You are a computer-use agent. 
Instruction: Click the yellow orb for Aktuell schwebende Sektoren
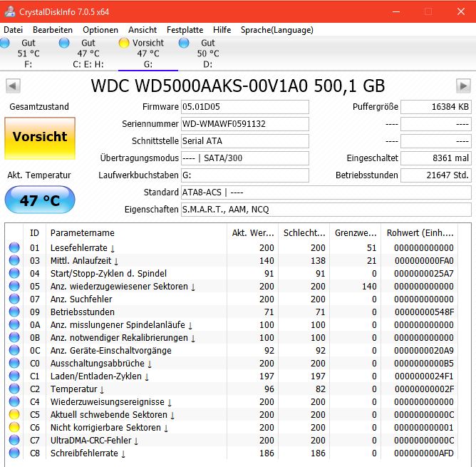[14, 414]
